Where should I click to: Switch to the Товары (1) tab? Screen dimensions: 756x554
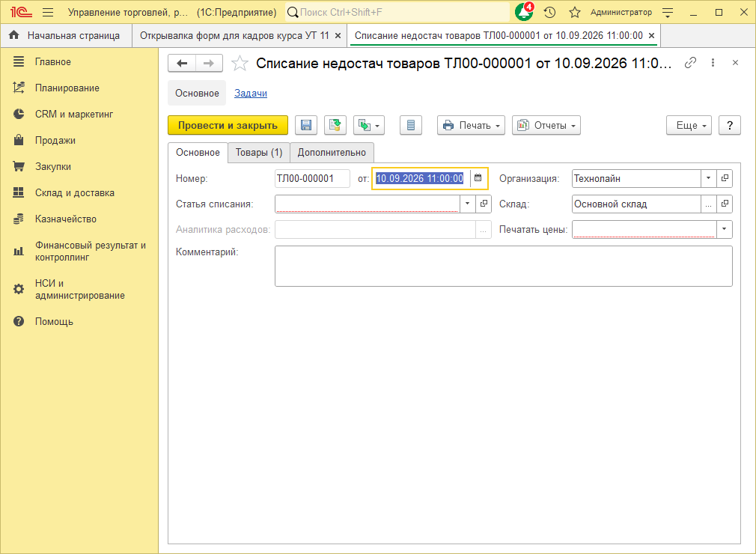(x=259, y=153)
